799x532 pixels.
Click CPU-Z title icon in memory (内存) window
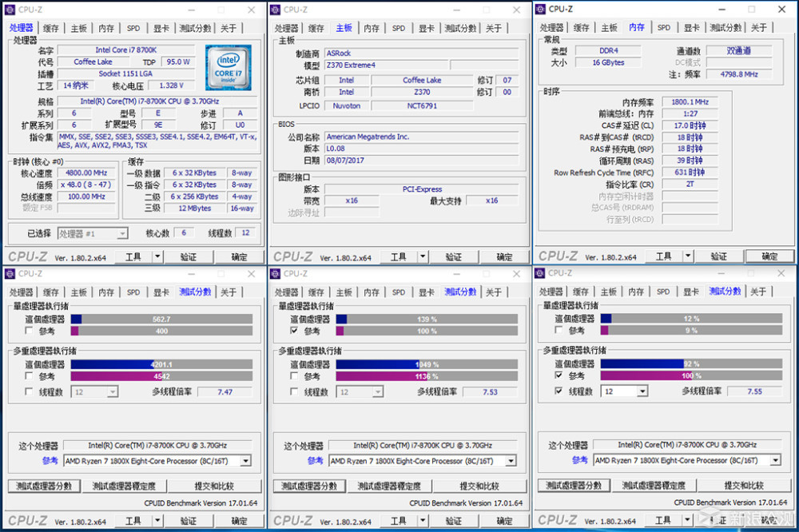[x=540, y=9]
